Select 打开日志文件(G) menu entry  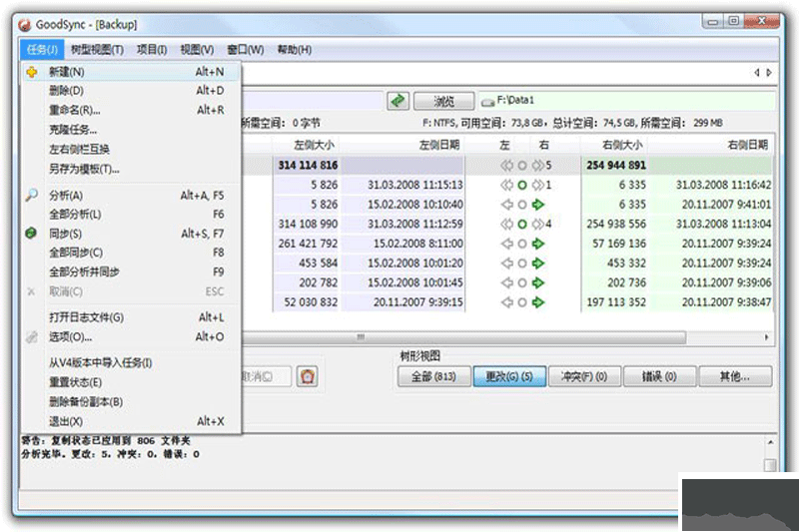(x=86, y=317)
